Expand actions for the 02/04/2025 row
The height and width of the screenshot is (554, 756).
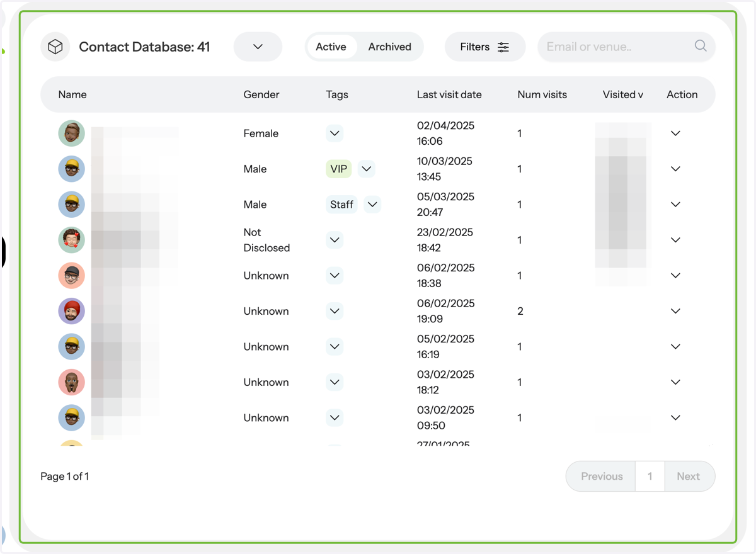click(675, 133)
